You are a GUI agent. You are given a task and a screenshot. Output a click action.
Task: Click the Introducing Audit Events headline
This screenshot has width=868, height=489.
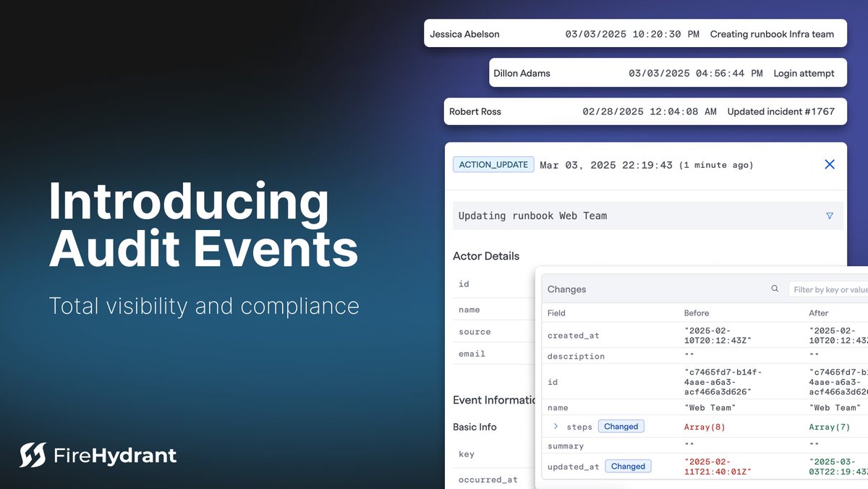coord(203,225)
